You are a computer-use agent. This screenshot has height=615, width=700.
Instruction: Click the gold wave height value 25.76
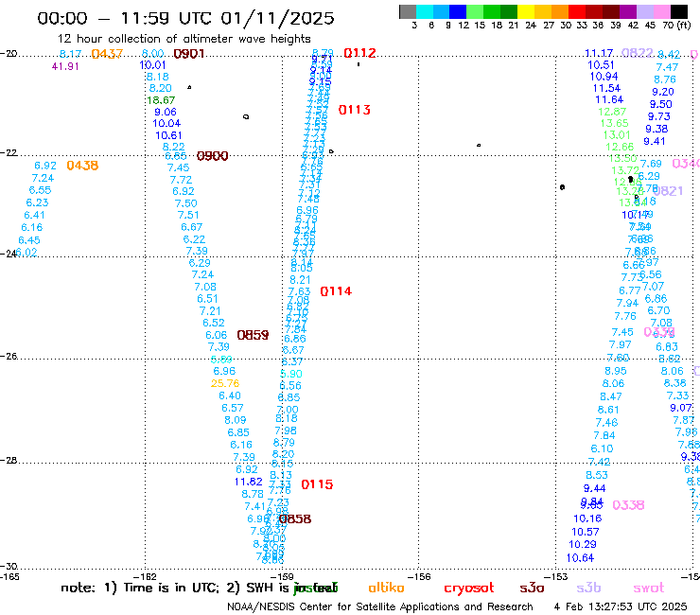pyautogui.click(x=225, y=383)
